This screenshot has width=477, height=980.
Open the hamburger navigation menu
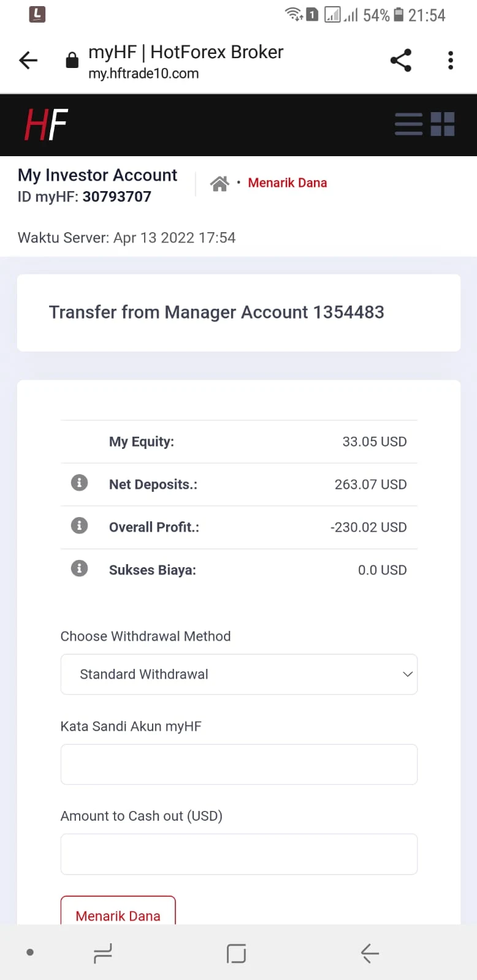coord(408,124)
